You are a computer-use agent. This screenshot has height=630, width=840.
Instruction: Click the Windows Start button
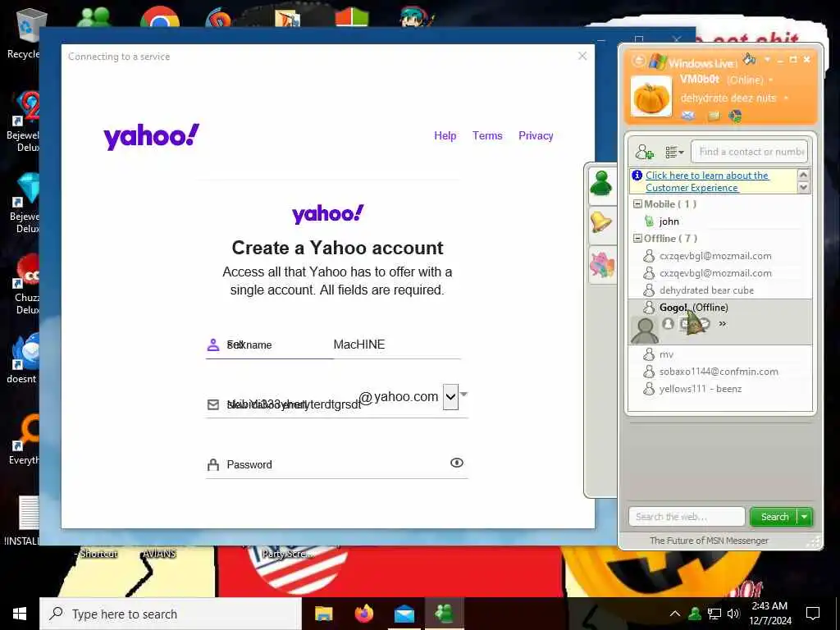point(20,614)
